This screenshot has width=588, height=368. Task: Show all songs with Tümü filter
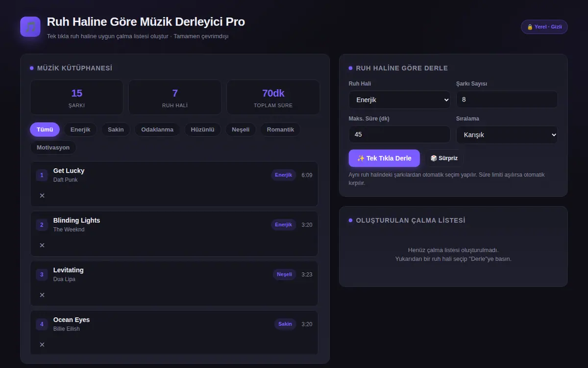(45, 130)
